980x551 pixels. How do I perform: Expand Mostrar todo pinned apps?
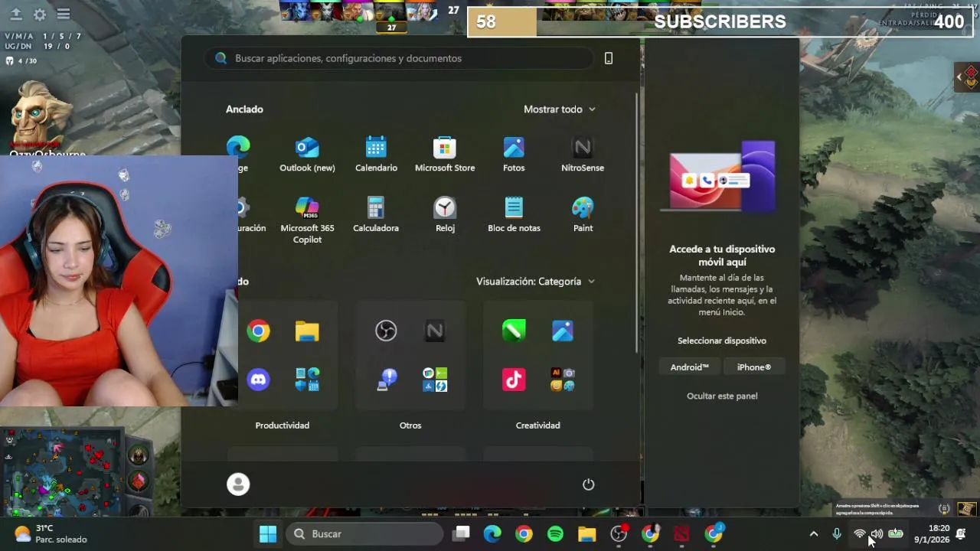click(560, 109)
